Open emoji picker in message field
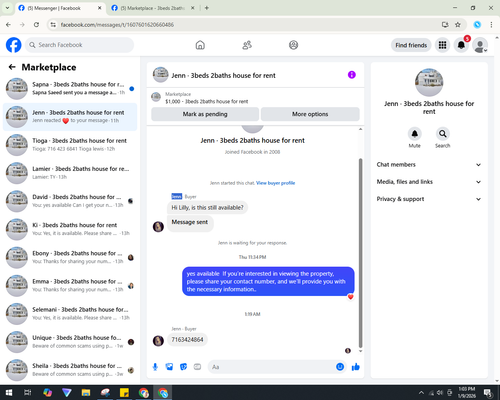500x400 pixels. point(340,367)
